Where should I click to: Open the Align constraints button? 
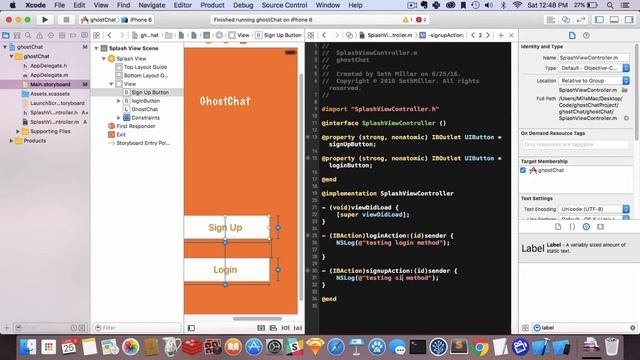coord(273,328)
